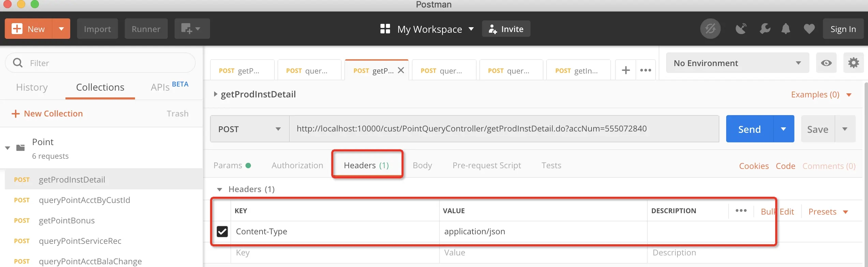This screenshot has height=267, width=868.
Task: Open the My Workspace dropdown
Action: click(x=435, y=29)
